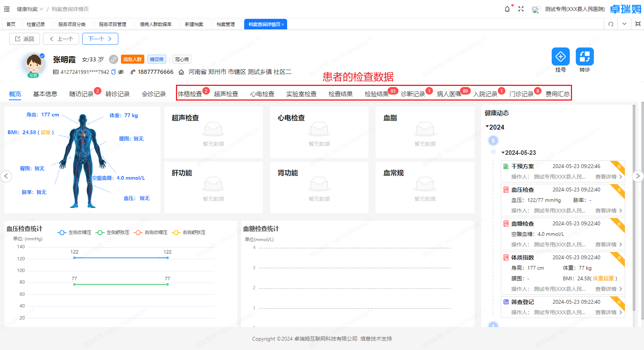The image size is (644, 350).
Task: Click the red 体质指数 record icon
Action: click(506, 258)
